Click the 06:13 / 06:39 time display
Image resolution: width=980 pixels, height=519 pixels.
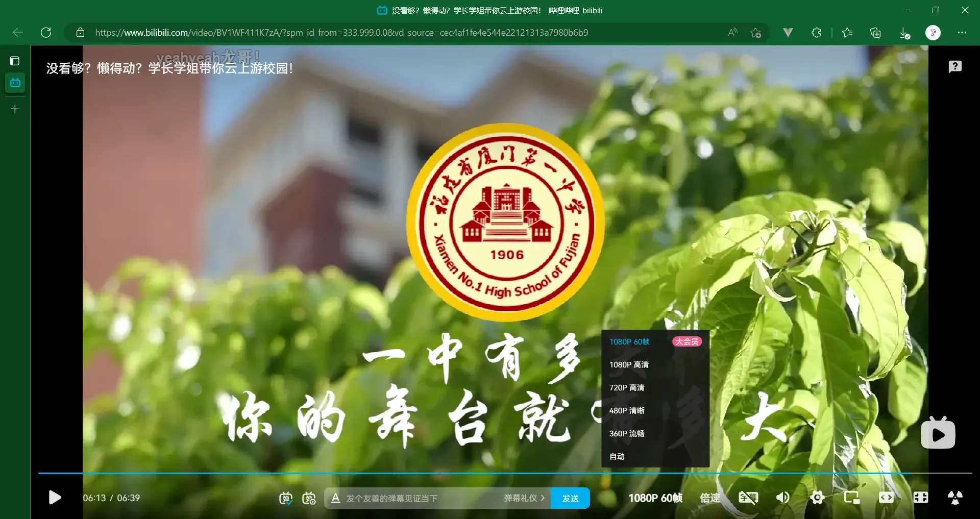pyautogui.click(x=111, y=498)
